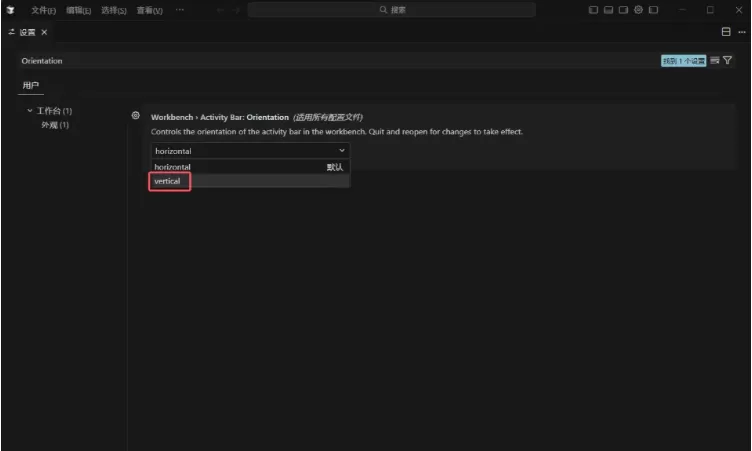Select 外观 in settings tree
This screenshot has height=451, width=752.
click(54, 125)
